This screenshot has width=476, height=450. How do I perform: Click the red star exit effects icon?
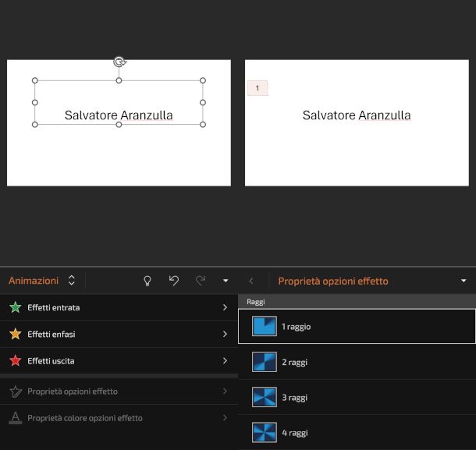(14, 361)
